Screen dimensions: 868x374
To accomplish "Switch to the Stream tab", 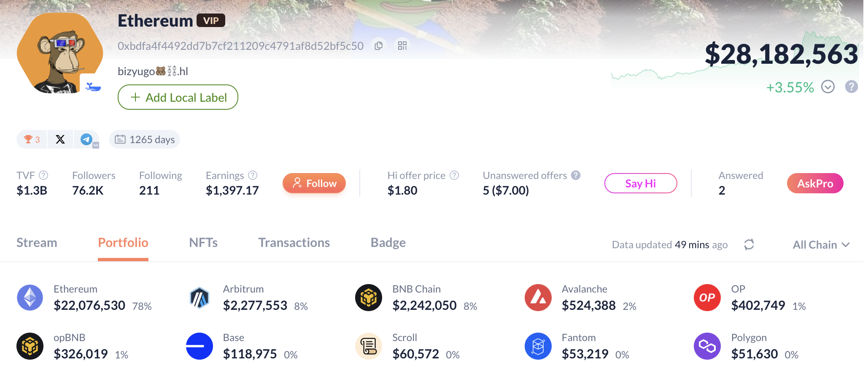I will (37, 243).
